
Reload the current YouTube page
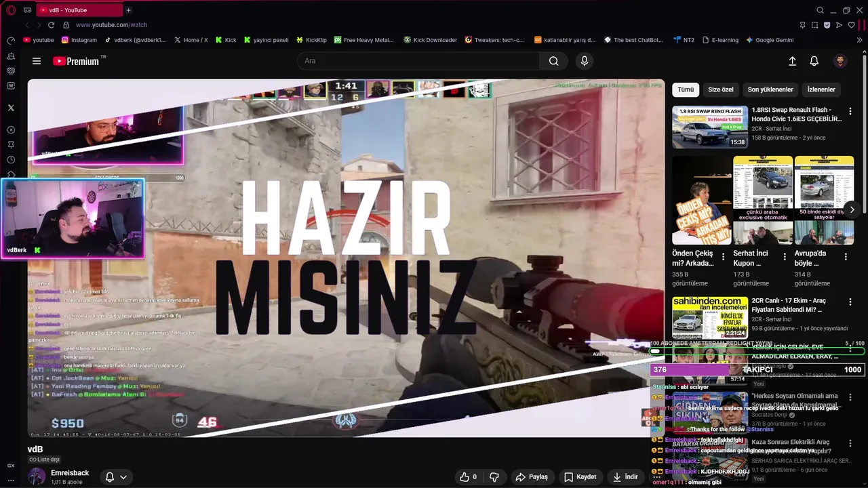coord(51,25)
